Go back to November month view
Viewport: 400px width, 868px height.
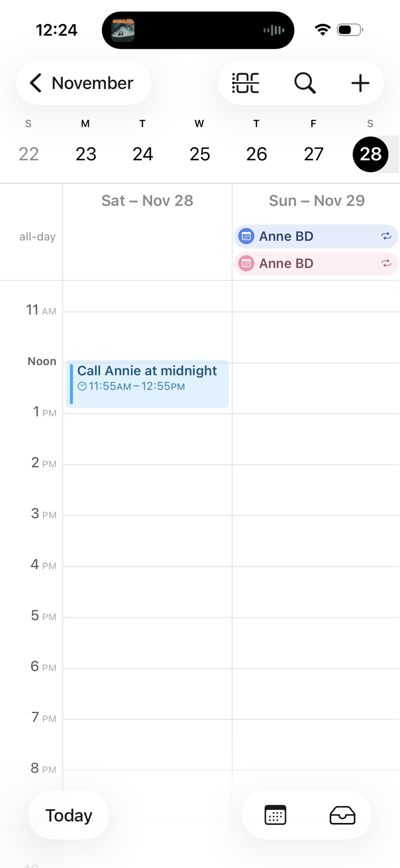pyautogui.click(x=83, y=83)
